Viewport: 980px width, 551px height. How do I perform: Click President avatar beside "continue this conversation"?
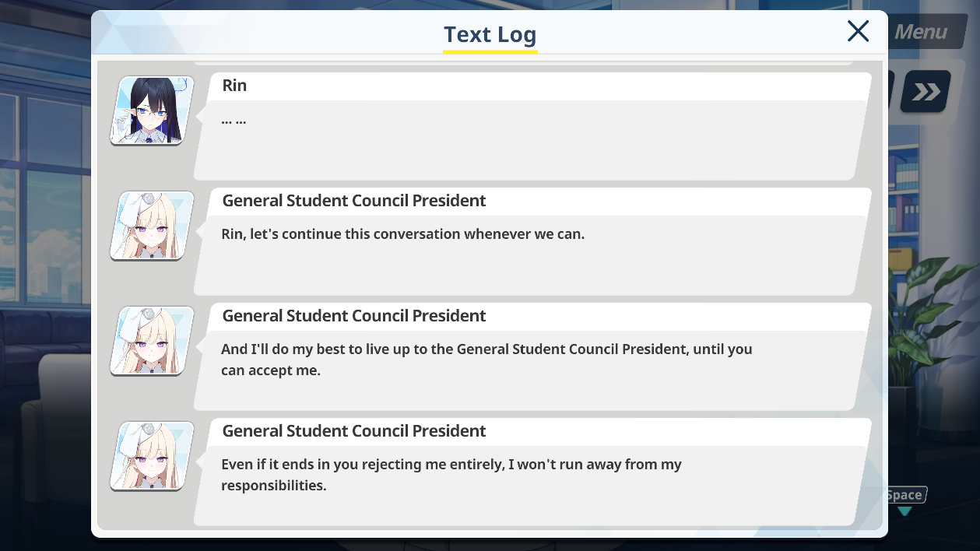point(152,226)
